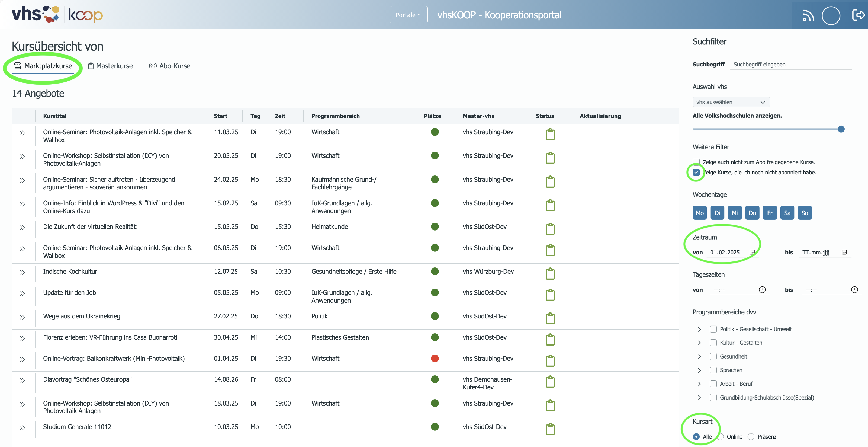Open the 'vhs auswählen' dropdown
The height and width of the screenshot is (447, 868).
[x=731, y=102]
